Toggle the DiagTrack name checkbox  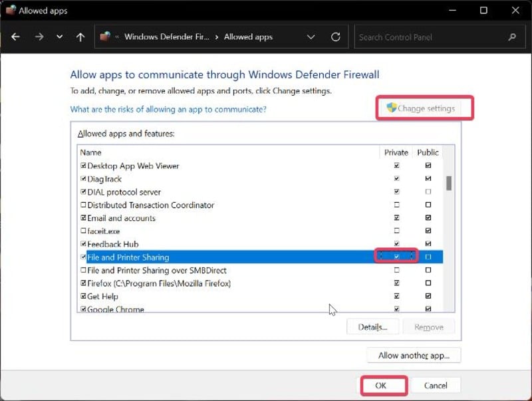[83, 178]
